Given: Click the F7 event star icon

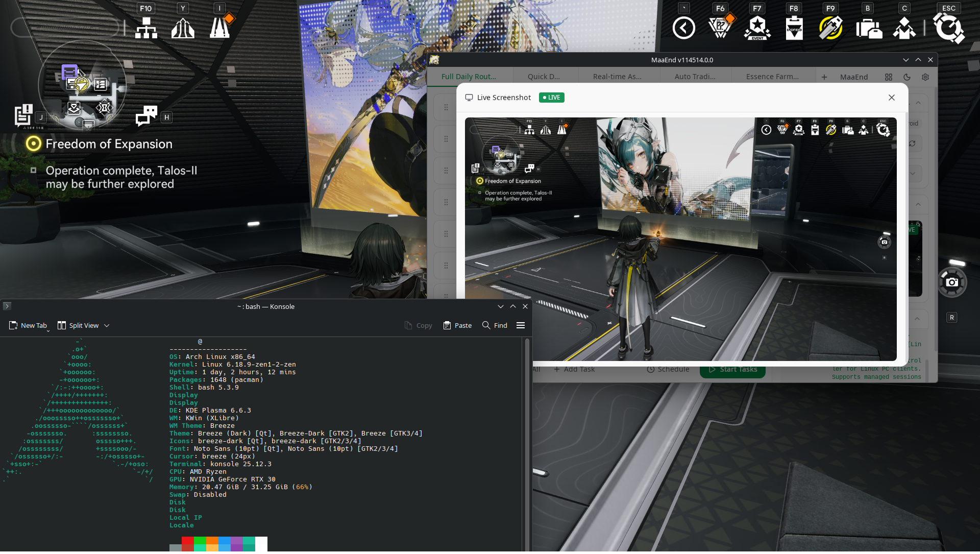Looking at the screenshot, I should click(x=757, y=28).
